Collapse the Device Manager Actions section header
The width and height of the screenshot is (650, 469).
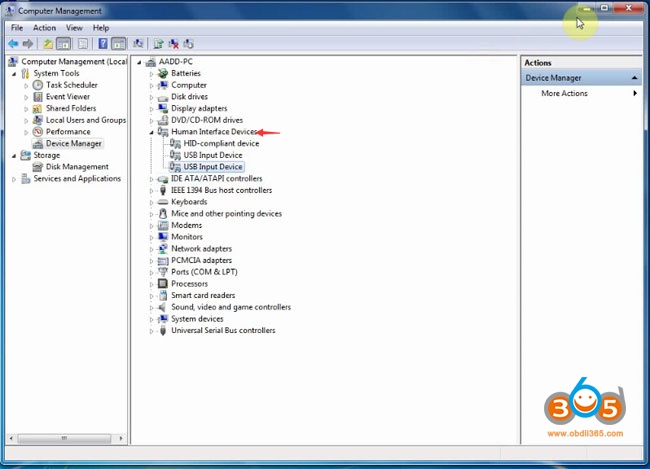point(635,78)
